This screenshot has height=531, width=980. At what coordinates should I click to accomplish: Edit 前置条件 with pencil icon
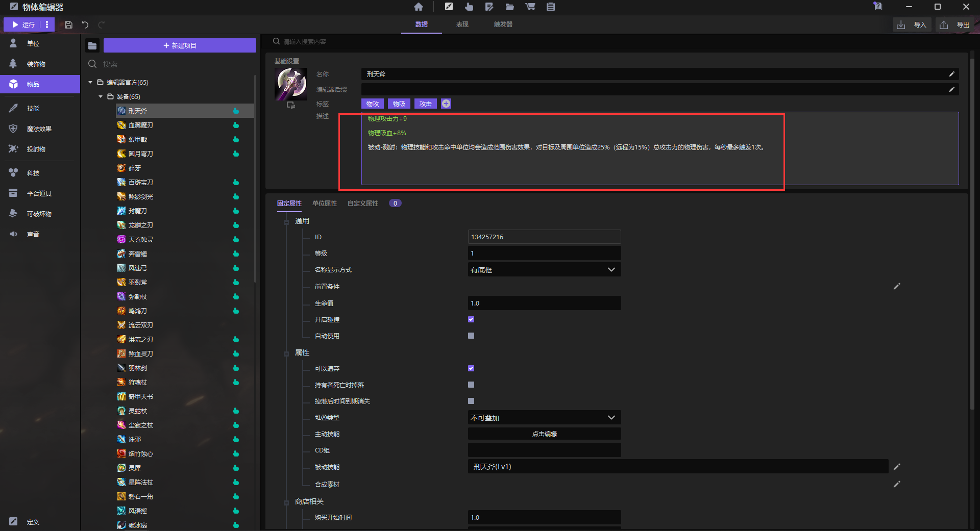(x=897, y=286)
